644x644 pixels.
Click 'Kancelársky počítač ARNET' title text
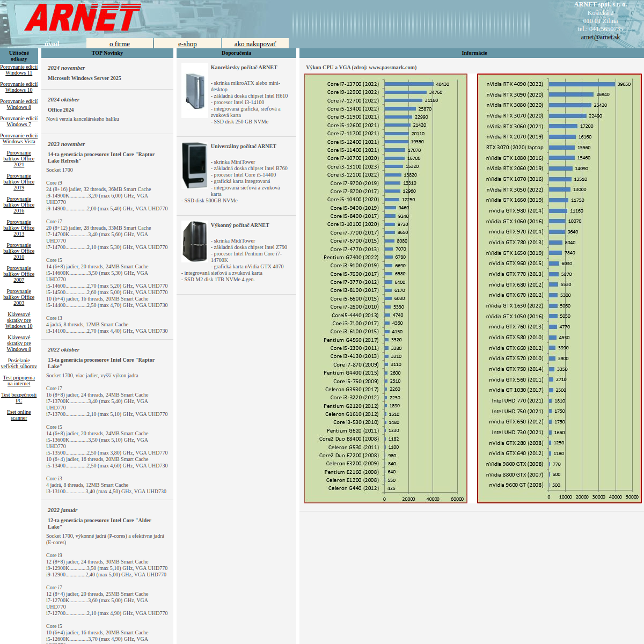(244, 68)
